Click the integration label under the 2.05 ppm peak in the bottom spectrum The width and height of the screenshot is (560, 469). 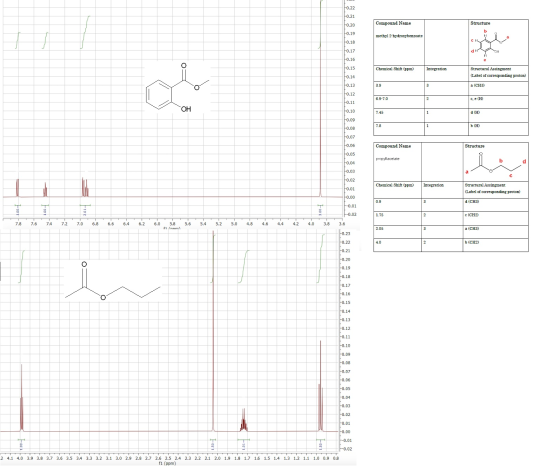coord(213,446)
